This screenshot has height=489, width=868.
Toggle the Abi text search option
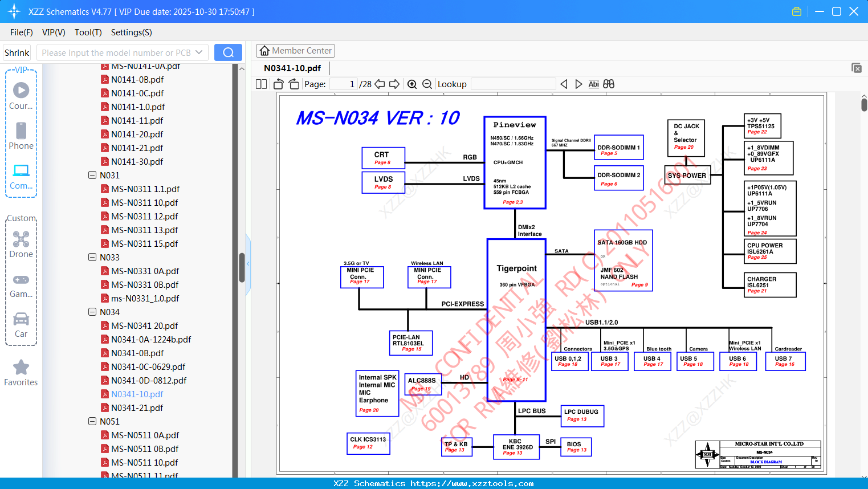pos(593,84)
